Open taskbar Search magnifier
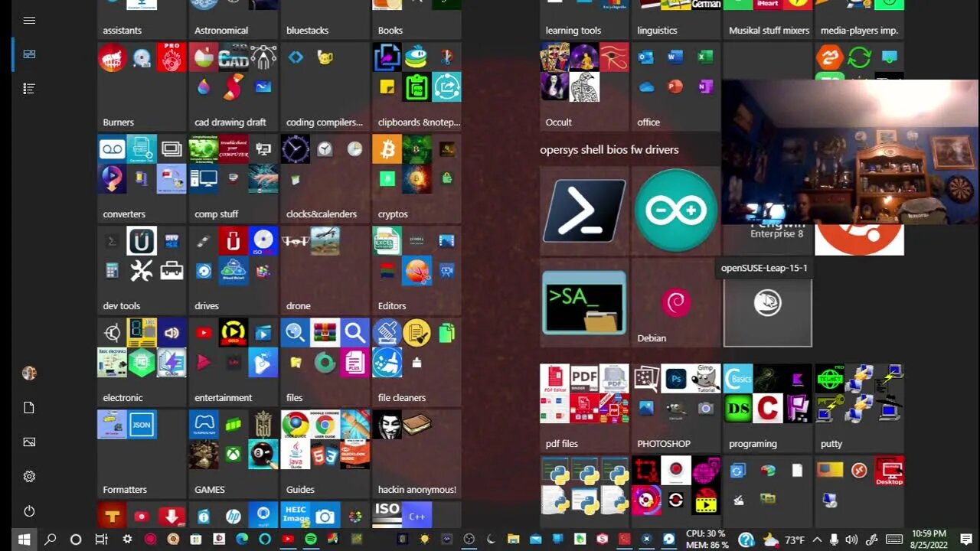This screenshot has width=980, height=551. pyautogui.click(x=51, y=540)
